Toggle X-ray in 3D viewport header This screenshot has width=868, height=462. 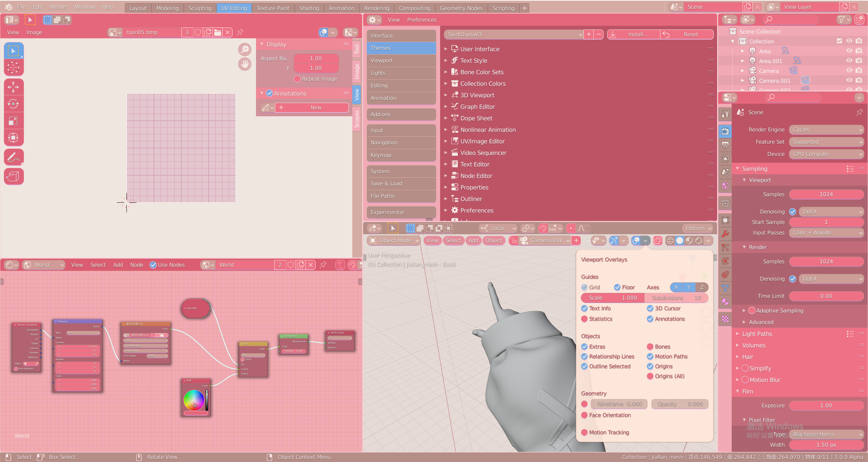(657, 240)
